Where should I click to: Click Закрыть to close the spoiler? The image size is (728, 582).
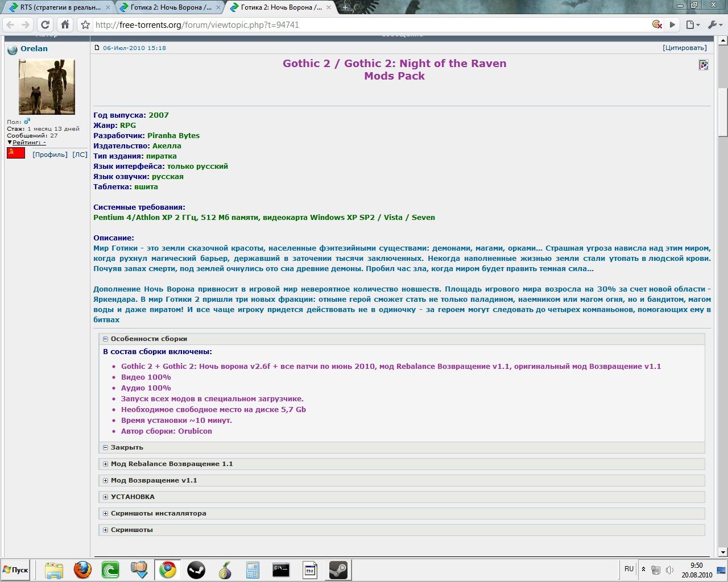(x=402, y=447)
